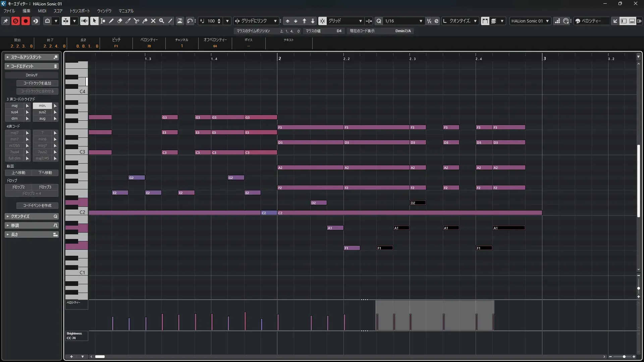Select the Draw pencil tool
The width and height of the screenshot is (644, 362).
pyautogui.click(x=111, y=21)
